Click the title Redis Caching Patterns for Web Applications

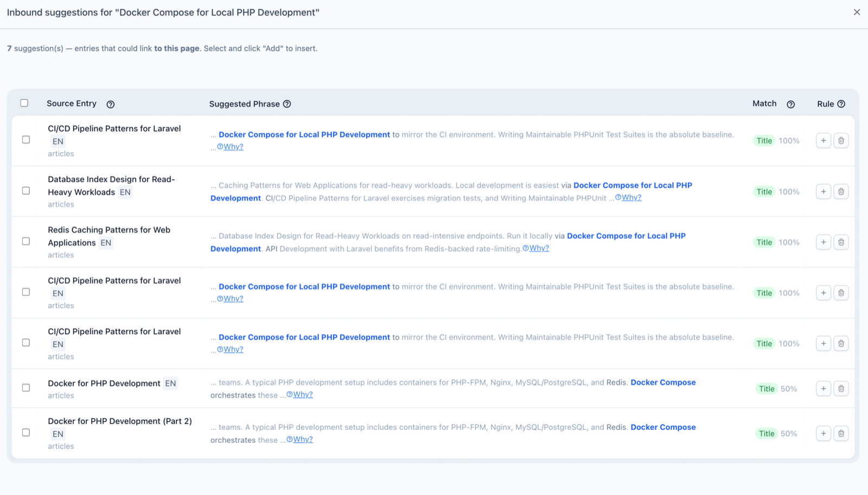109,236
